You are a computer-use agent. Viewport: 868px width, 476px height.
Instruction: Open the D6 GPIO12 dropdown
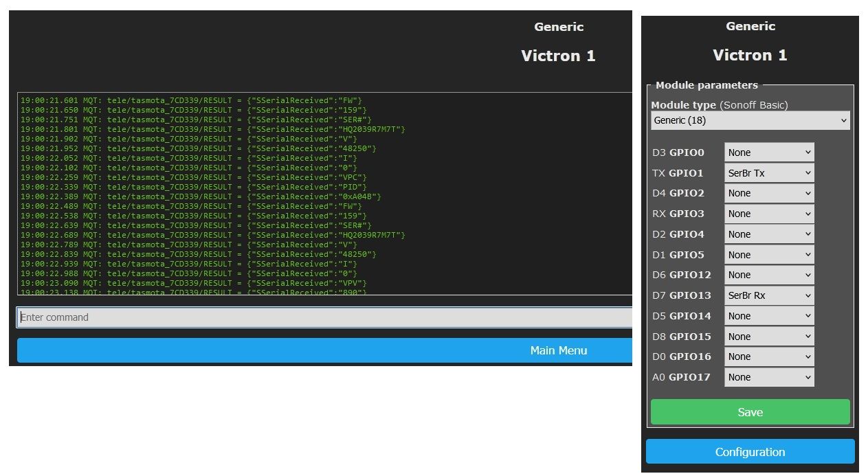[769, 275]
